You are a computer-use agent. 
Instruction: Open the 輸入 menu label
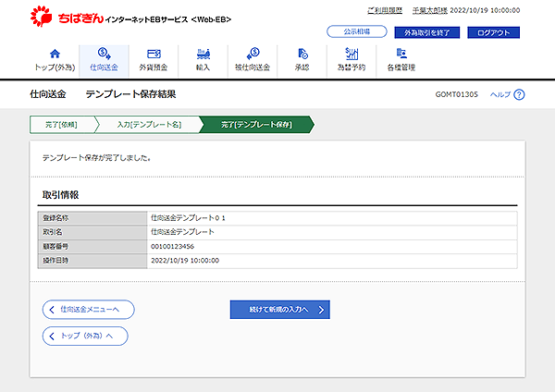pyautogui.click(x=203, y=67)
